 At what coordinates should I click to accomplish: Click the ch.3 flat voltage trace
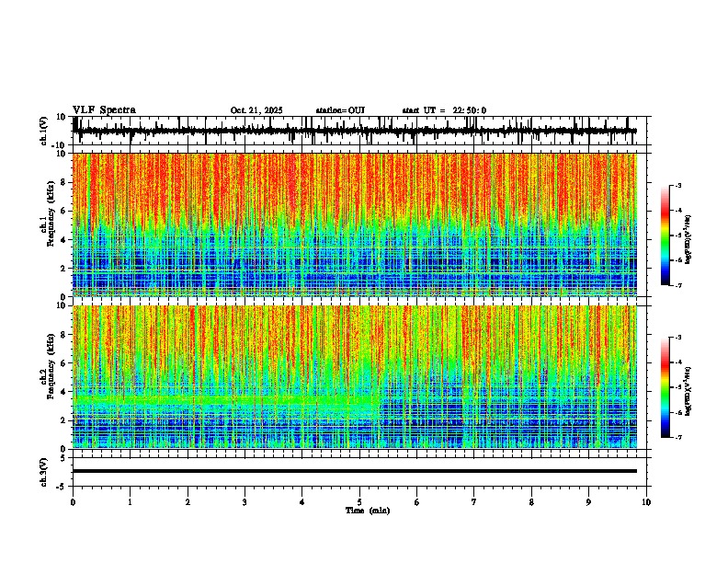click(x=355, y=471)
